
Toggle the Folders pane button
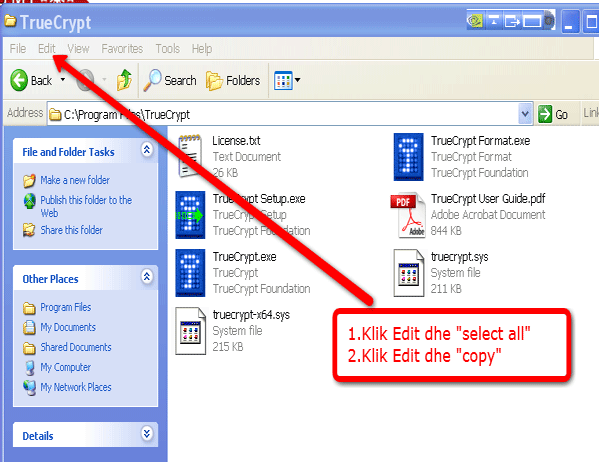233,80
